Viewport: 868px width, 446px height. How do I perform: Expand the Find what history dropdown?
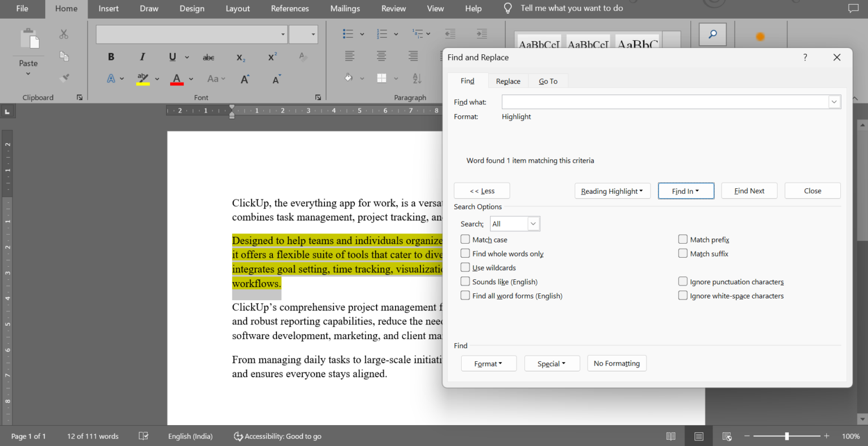point(834,102)
